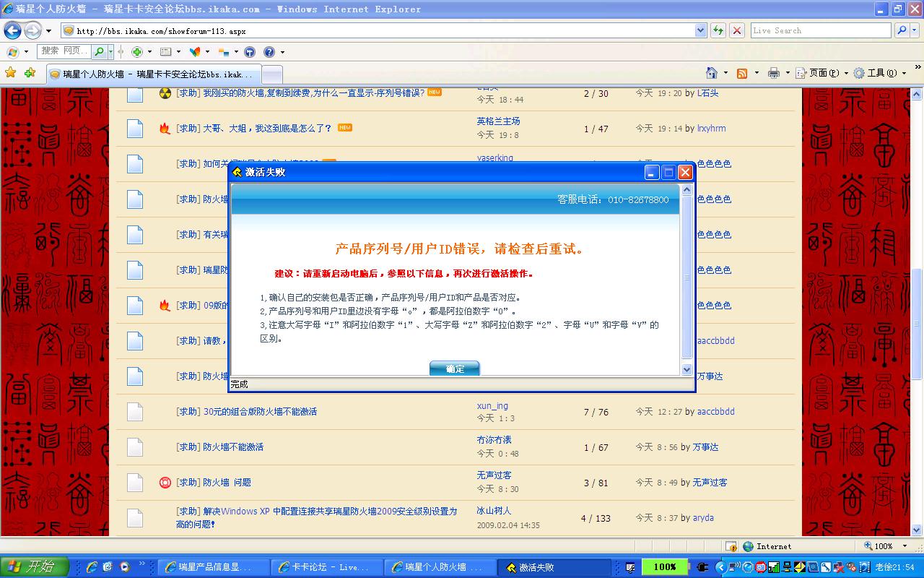The width and height of the screenshot is (924, 578).
Task: Switch to the 激活失败 taskbar button
Action: [x=554, y=567]
